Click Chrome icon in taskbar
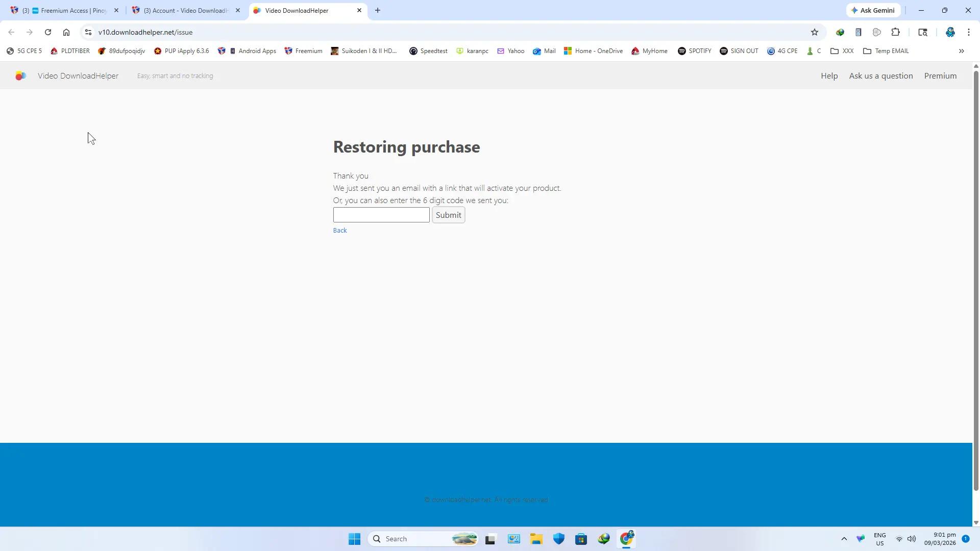Screen dimensions: 980x551 (x=626, y=539)
